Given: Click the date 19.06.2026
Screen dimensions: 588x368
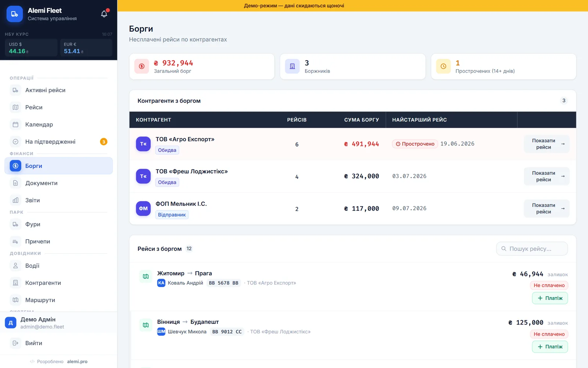Looking at the screenshot, I should click(x=457, y=144).
